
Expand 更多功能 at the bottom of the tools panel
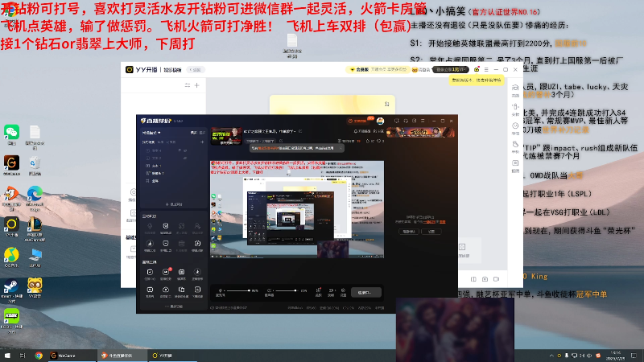[174, 306]
